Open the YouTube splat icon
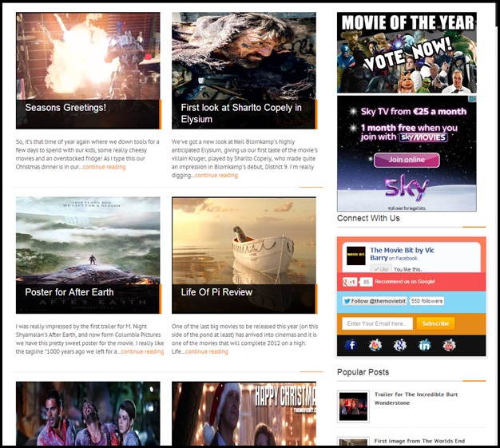This screenshot has width=500, height=448. (x=449, y=345)
